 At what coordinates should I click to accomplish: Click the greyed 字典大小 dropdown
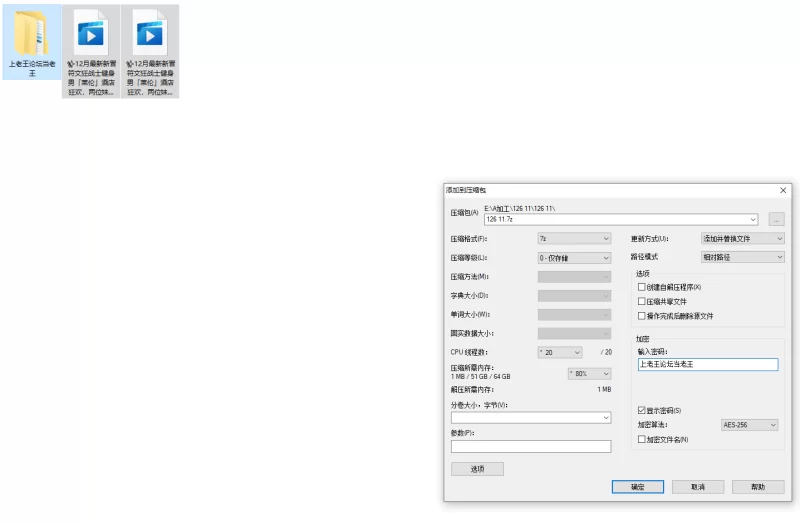(x=574, y=296)
